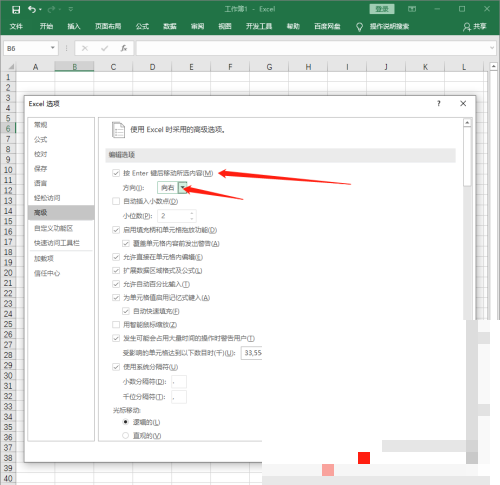
Task: Click the Ribbon Display Options icon
Action: click(x=412, y=9)
